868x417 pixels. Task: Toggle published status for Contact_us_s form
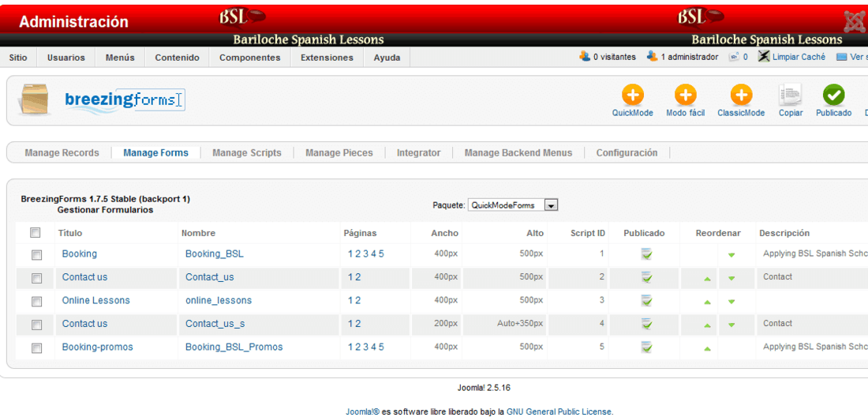coord(646,324)
